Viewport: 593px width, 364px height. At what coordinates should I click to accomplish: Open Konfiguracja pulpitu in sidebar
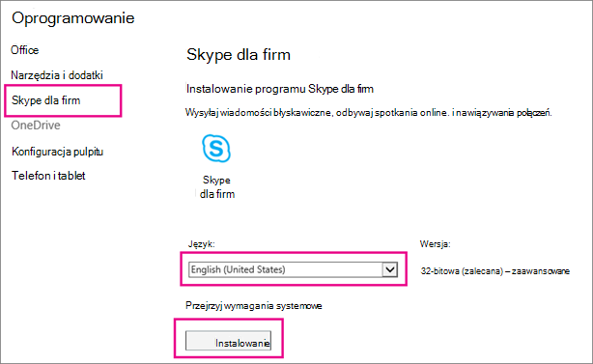[58, 152]
